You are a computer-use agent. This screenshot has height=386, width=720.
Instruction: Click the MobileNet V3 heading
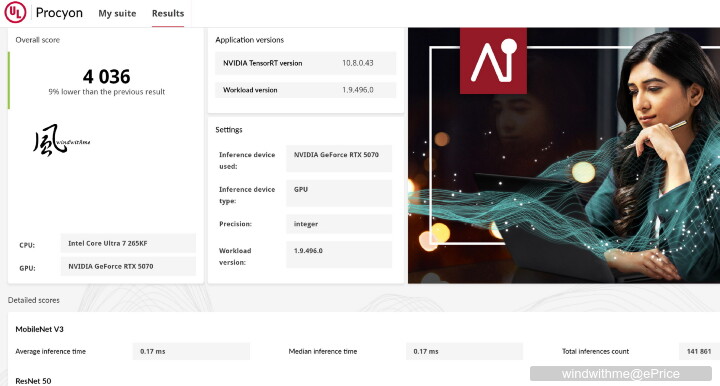coord(39,329)
